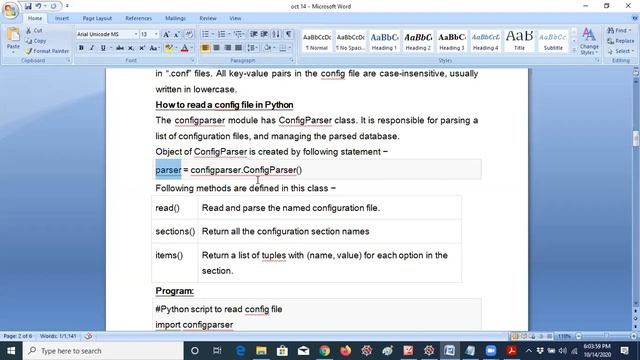Turn on bullet list
This screenshot has width=640, height=360.
pos(205,34)
